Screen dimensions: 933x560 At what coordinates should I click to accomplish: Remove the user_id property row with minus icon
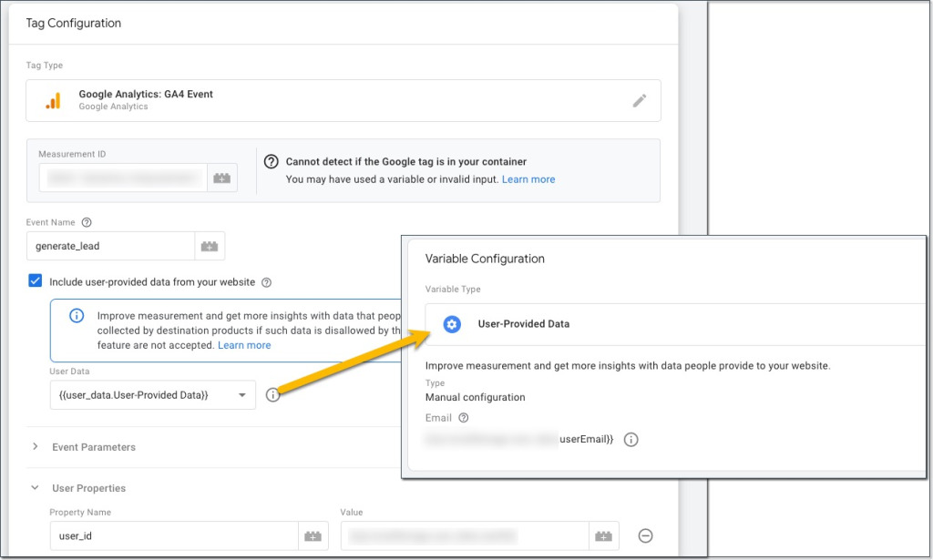coord(645,536)
